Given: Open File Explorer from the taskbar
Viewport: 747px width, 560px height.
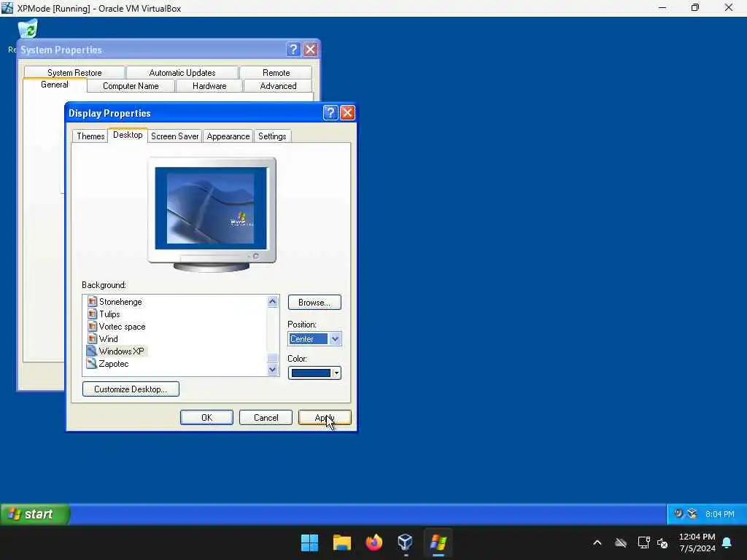Looking at the screenshot, I should click(x=342, y=542).
